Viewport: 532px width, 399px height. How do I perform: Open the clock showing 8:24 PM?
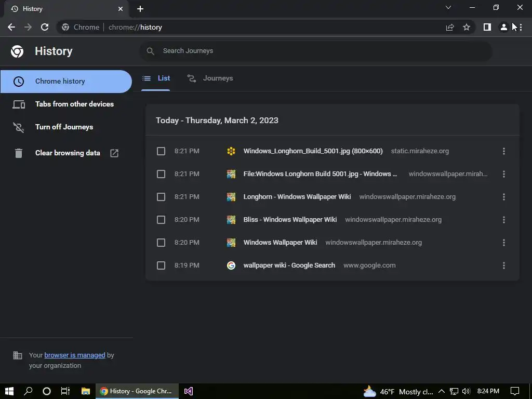488,391
